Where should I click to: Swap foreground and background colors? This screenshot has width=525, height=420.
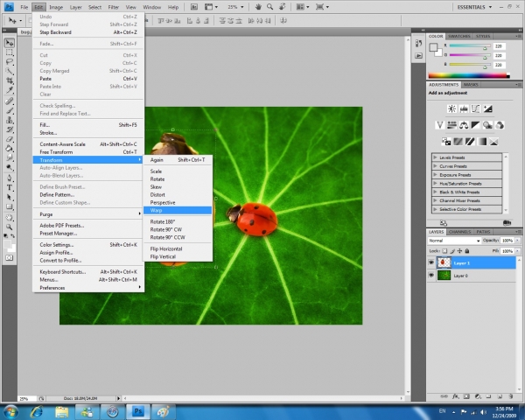[13, 236]
